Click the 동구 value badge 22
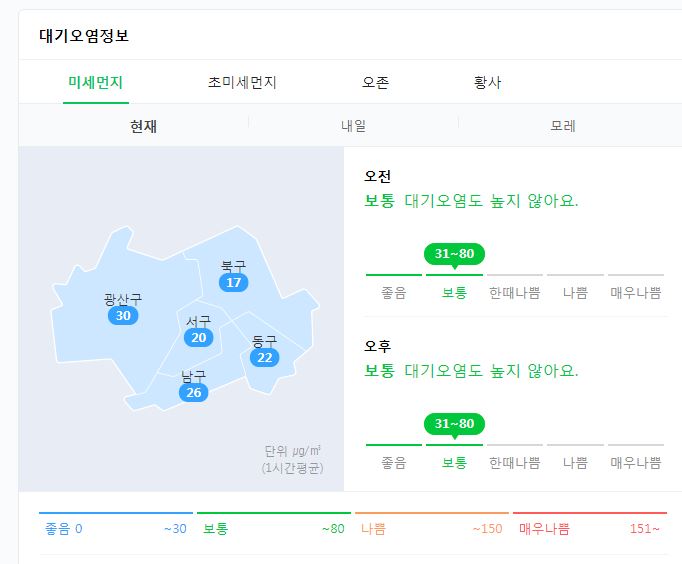Viewport: 682px width, 564px height. (x=264, y=358)
